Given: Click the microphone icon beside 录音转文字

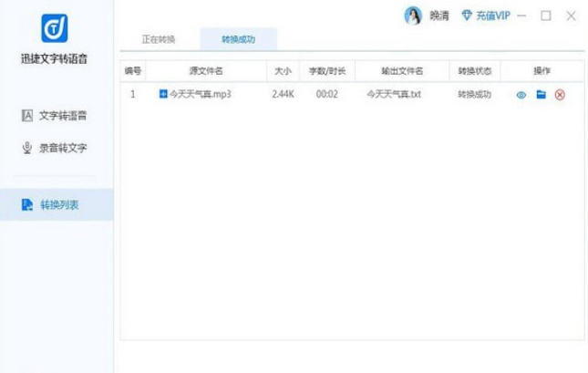Looking at the screenshot, I should 27,148.
